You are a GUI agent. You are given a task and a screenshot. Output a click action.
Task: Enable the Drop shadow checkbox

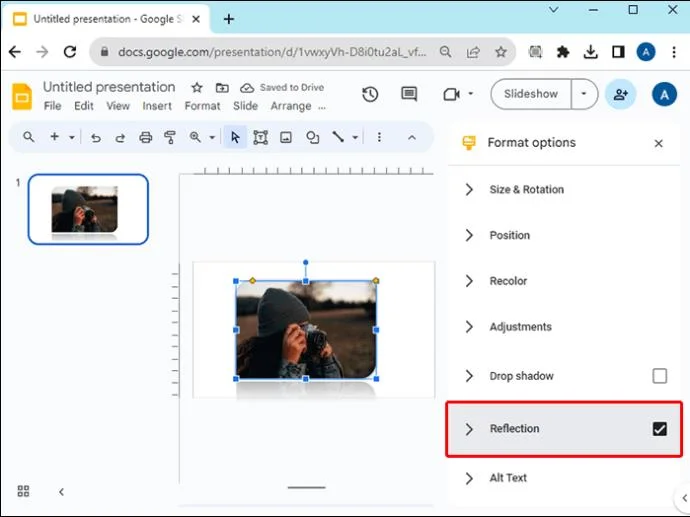[659, 376]
